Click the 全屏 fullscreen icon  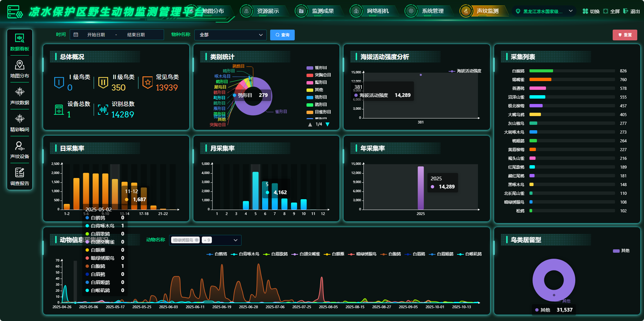pyautogui.click(x=606, y=11)
